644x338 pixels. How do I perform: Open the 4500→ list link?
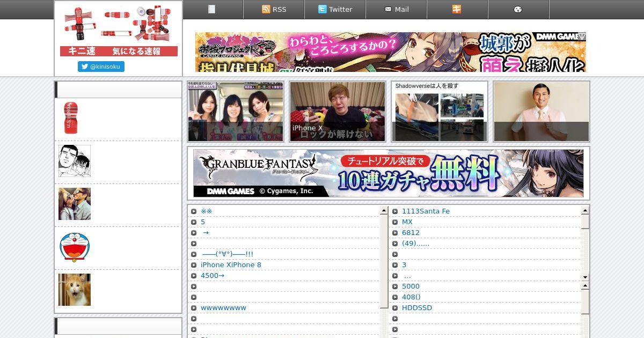[213, 275]
